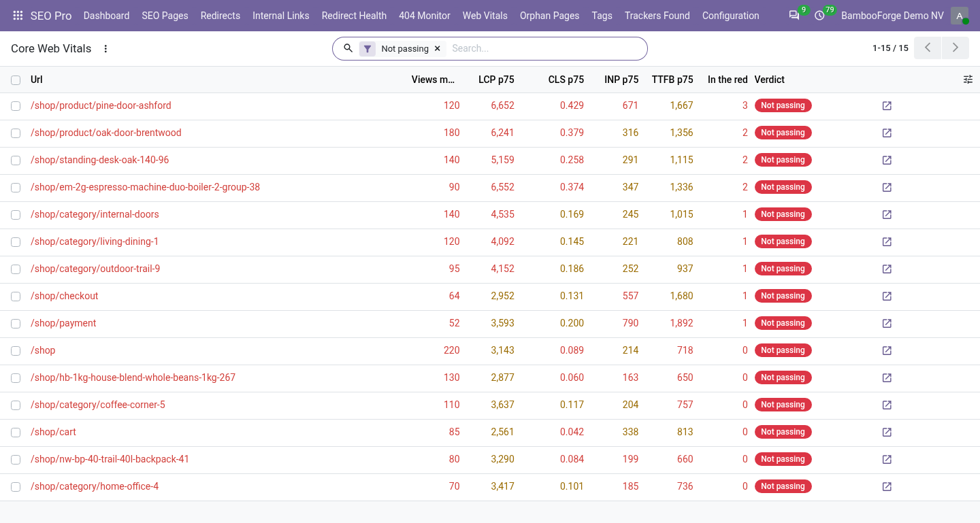Go to the next page arrow
Screen dimensions: 980x523
coord(955,48)
